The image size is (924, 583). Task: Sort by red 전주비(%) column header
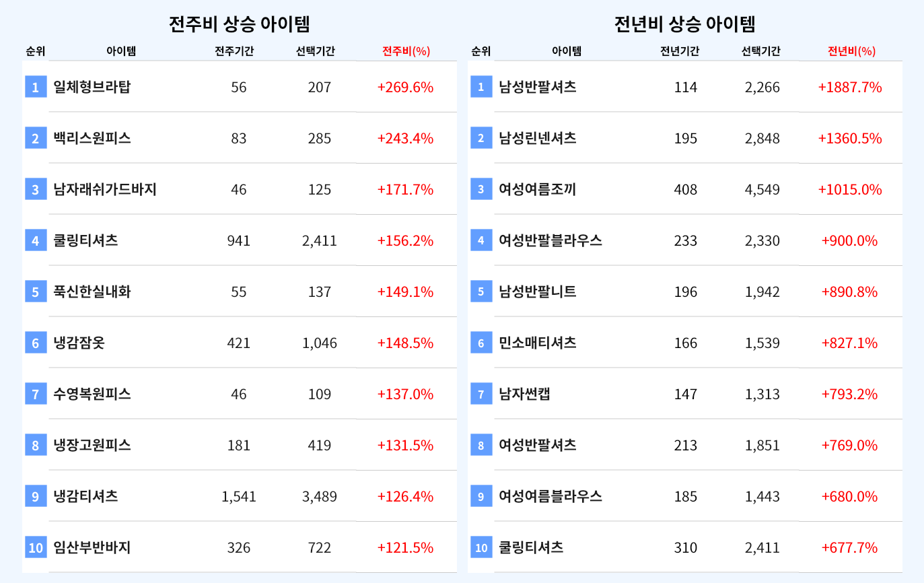[x=406, y=51]
